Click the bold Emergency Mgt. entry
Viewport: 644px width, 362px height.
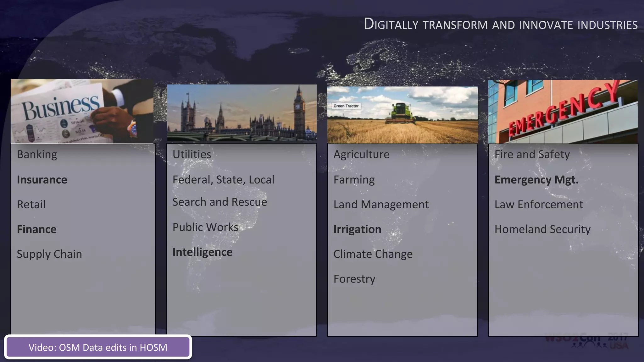point(536,180)
